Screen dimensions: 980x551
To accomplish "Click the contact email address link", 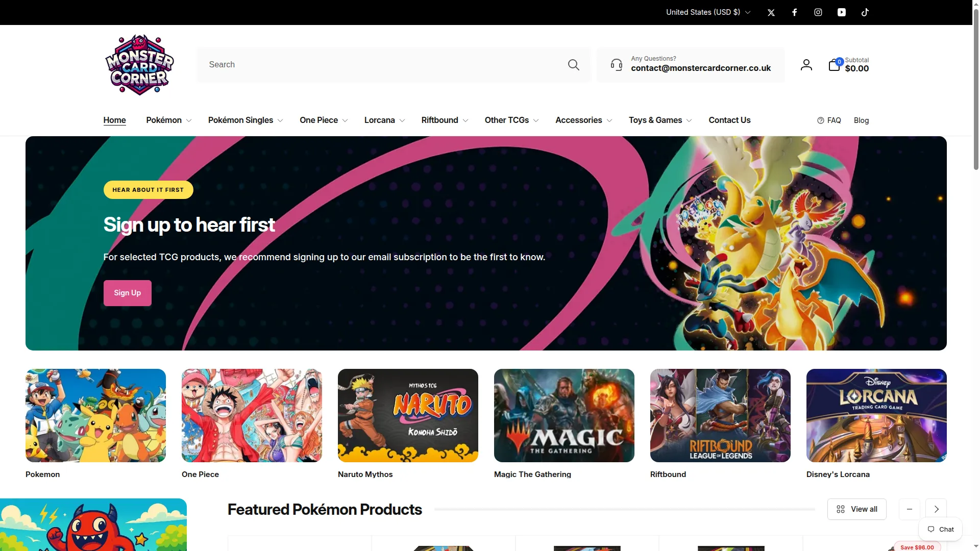I will click(x=701, y=68).
